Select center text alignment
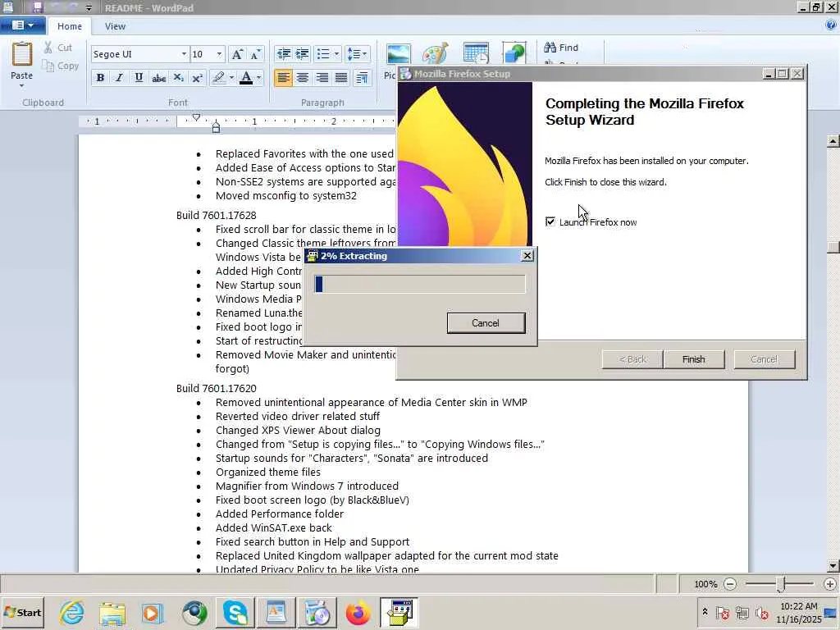 coord(303,78)
